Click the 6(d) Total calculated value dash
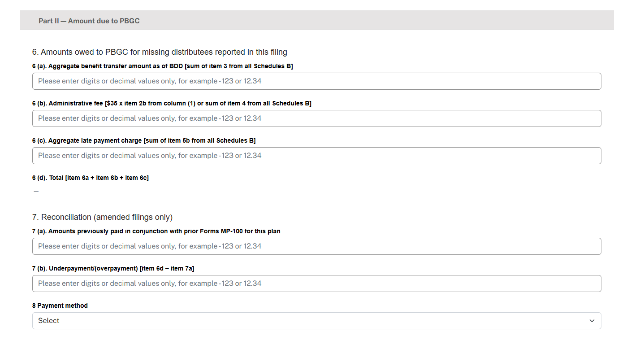 36,191
